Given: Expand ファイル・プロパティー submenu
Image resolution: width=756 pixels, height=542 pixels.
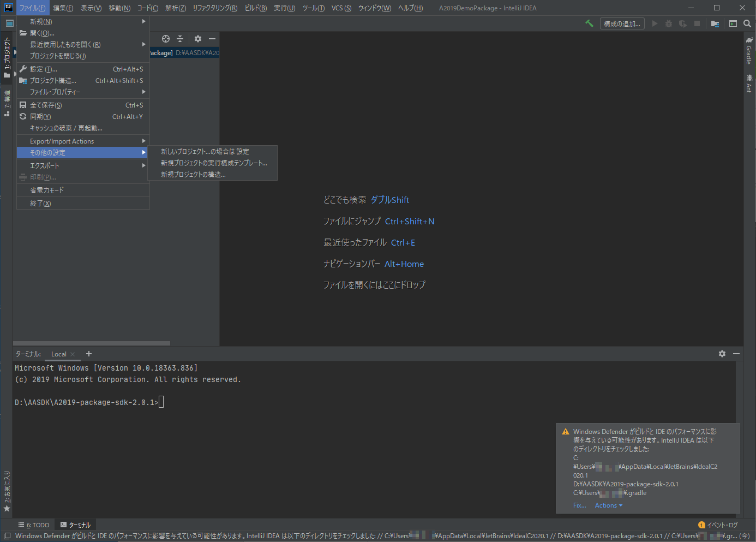Looking at the screenshot, I should point(83,92).
